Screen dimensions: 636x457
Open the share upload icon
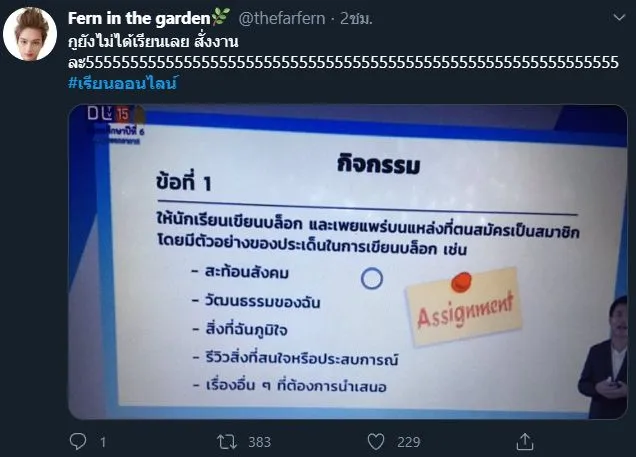pyautogui.click(x=524, y=441)
